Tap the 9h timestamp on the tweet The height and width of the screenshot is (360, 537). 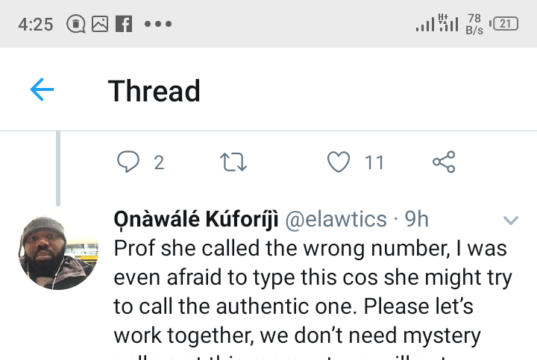coord(416,219)
